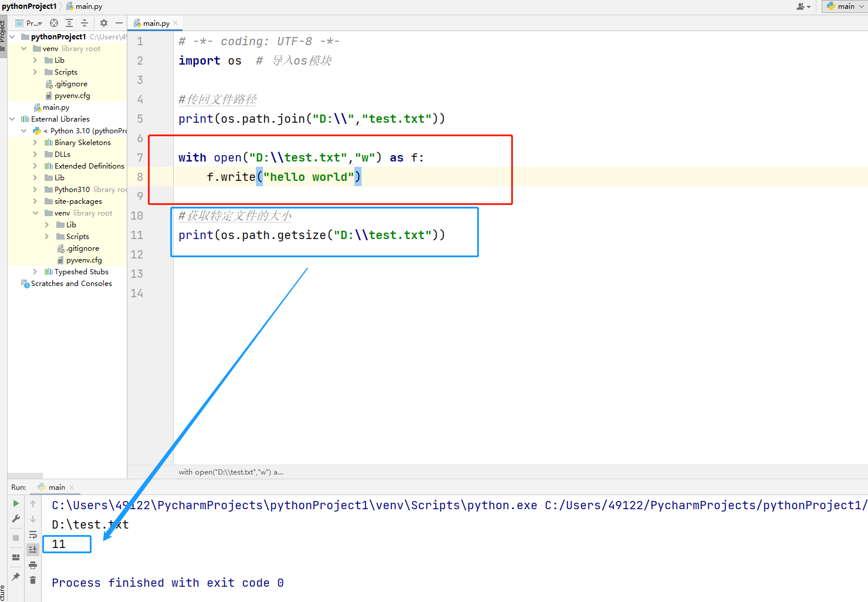The width and height of the screenshot is (868, 602).
Task: Select Binary Skeletons in the tree
Action: [83, 143]
